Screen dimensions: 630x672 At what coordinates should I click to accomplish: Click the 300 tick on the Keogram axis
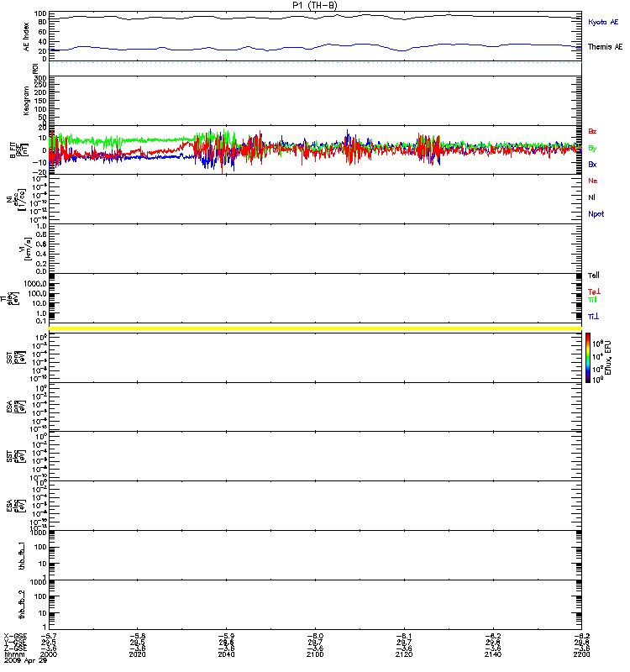click(x=40, y=78)
